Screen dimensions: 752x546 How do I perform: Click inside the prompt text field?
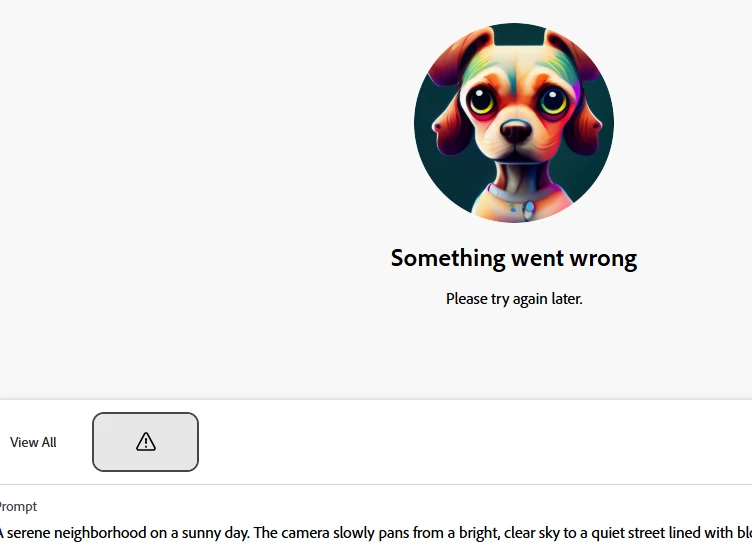[x=376, y=533]
